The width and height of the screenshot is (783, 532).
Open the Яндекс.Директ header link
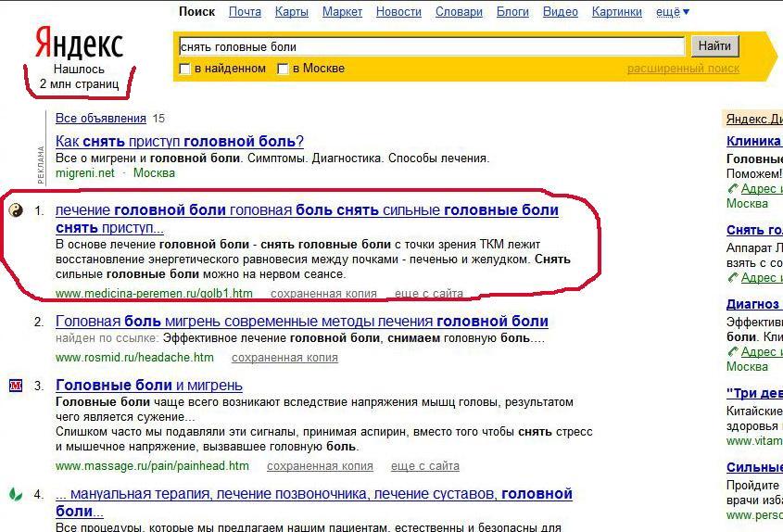point(754,119)
